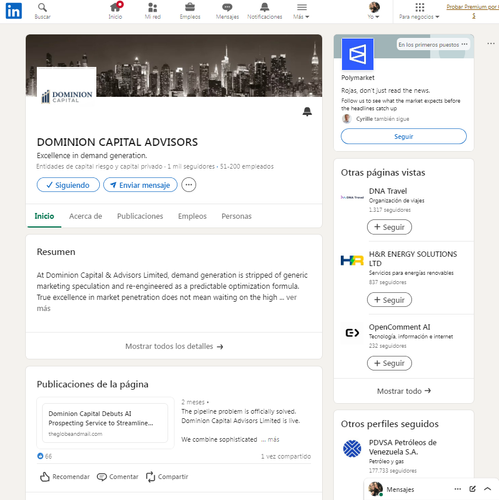Image resolution: width=499 pixels, height=500 pixels.
Task: Toggle page notification bell on Dominion profile
Action: click(307, 112)
